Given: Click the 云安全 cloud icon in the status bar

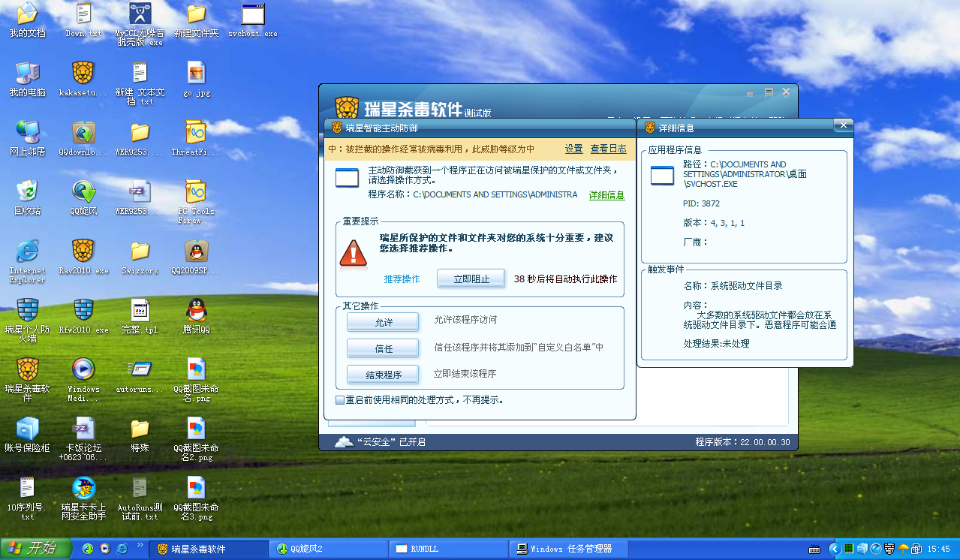Looking at the screenshot, I should coord(344,441).
